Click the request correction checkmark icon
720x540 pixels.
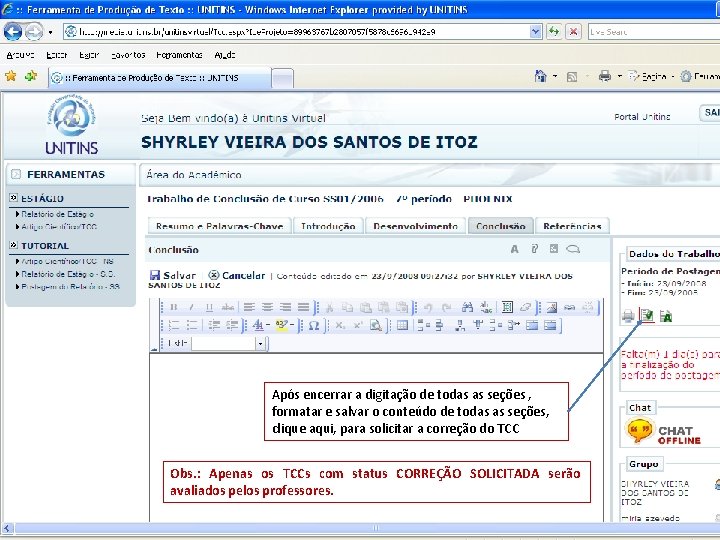pyautogui.click(x=647, y=315)
